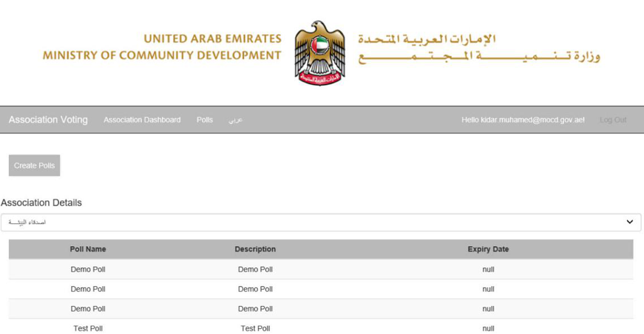Screen dimensions: 644x334
Task: Click the Arabic ministry title text
Action: [x=479, y=47]
